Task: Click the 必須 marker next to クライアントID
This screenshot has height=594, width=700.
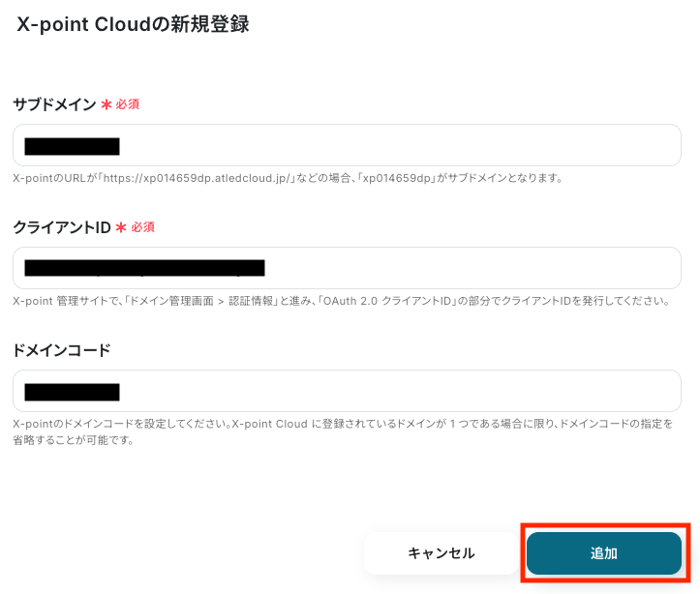Action: tap(142, 227)
